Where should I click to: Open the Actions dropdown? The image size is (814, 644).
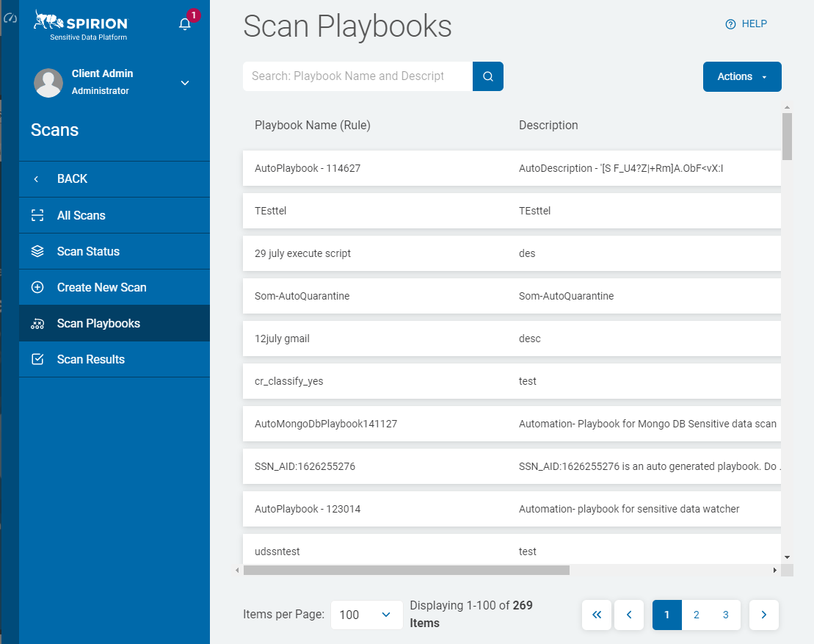742,77
